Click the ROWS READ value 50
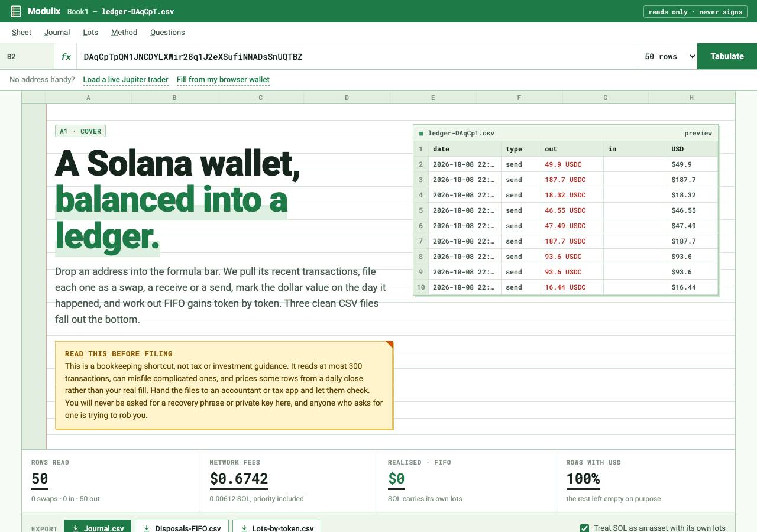This screenshot has height=532, width=757. (x=40, y=479)
